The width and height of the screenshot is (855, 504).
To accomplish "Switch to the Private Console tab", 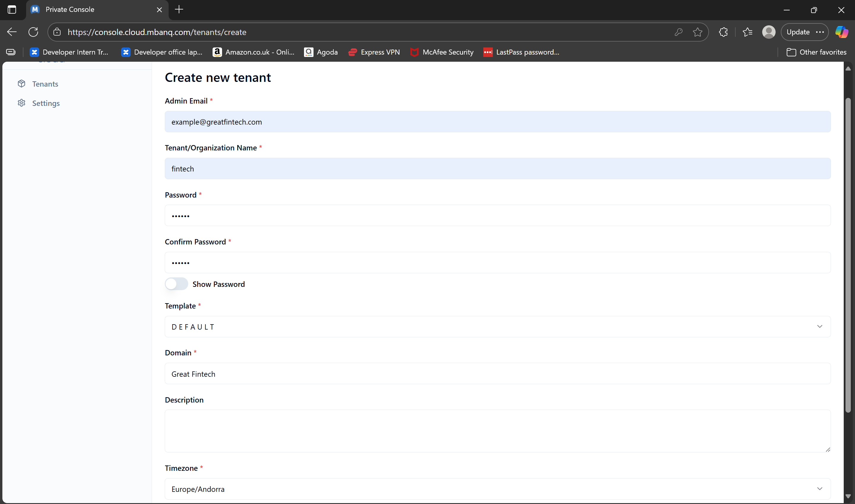I will click(92, 9).
